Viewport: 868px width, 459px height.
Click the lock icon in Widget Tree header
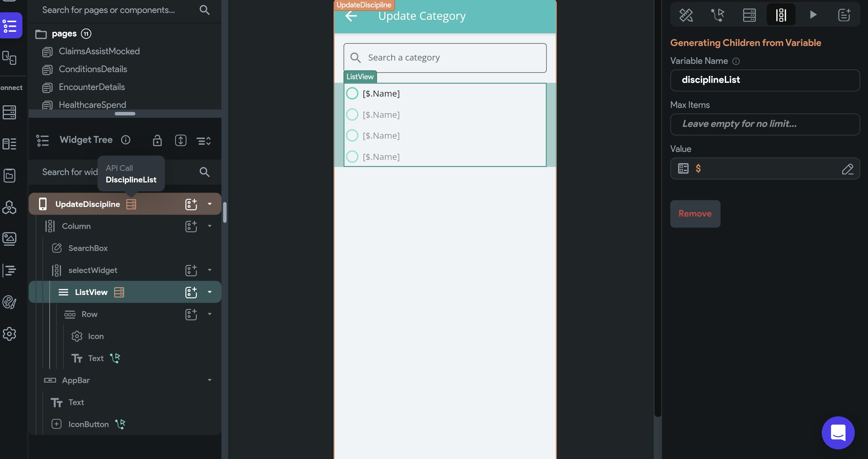157,140
